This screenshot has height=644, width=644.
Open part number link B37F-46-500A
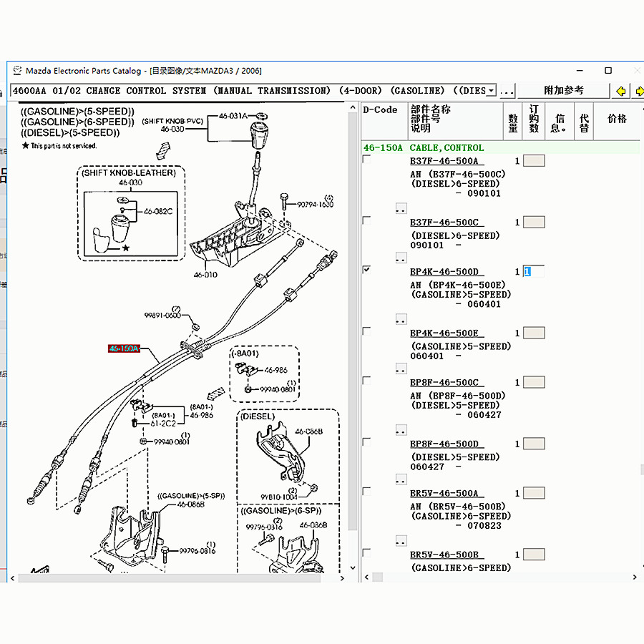click(x=447, y=161)
